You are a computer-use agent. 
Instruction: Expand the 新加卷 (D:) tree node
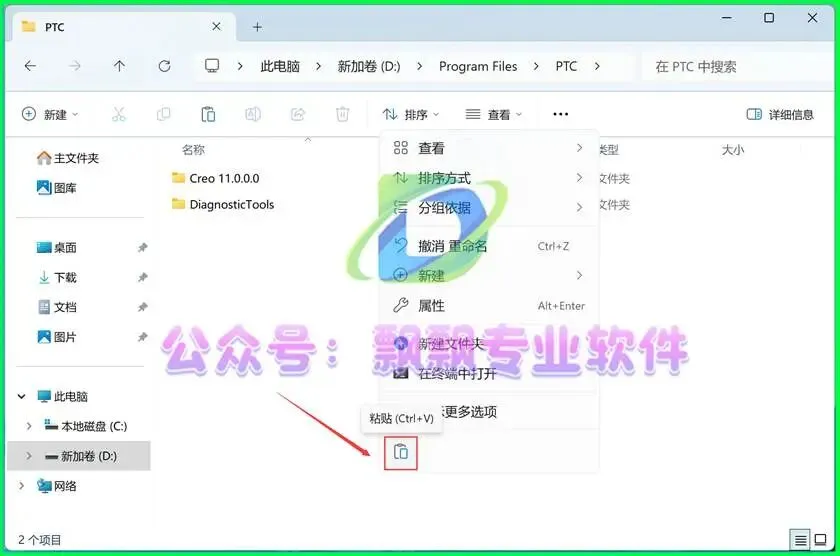point(29,456)
